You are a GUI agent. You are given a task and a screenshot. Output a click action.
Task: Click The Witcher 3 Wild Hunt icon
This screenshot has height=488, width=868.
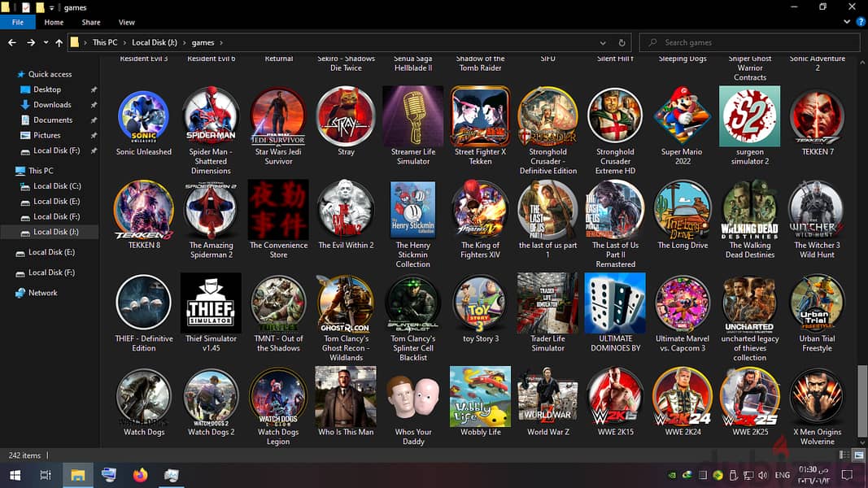817,210
